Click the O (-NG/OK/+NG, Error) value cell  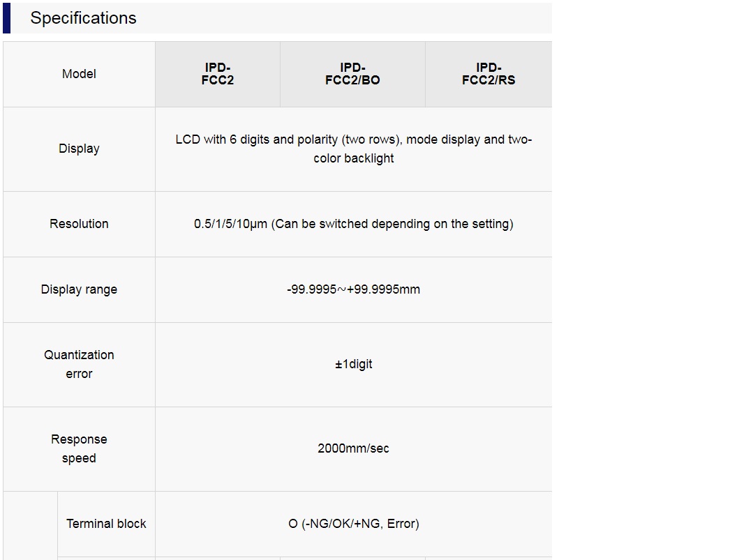point(353,524)
